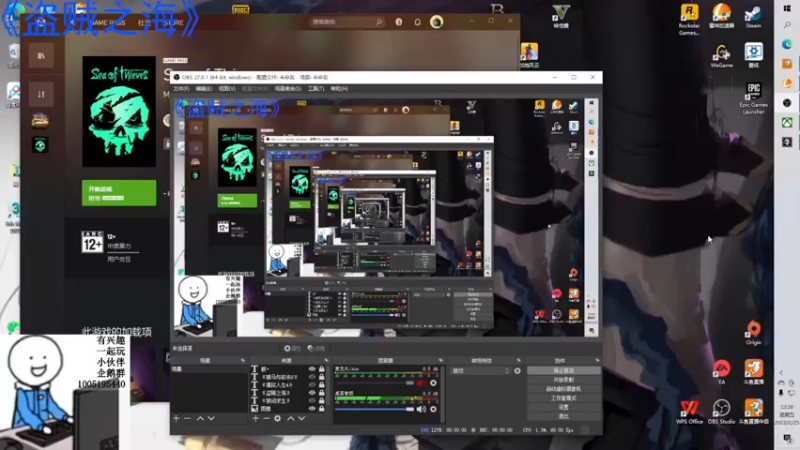This screenshot has width=800, height=450.
Task: Open the GTA V desktop shortcut
Action: [x=561, y=15]
